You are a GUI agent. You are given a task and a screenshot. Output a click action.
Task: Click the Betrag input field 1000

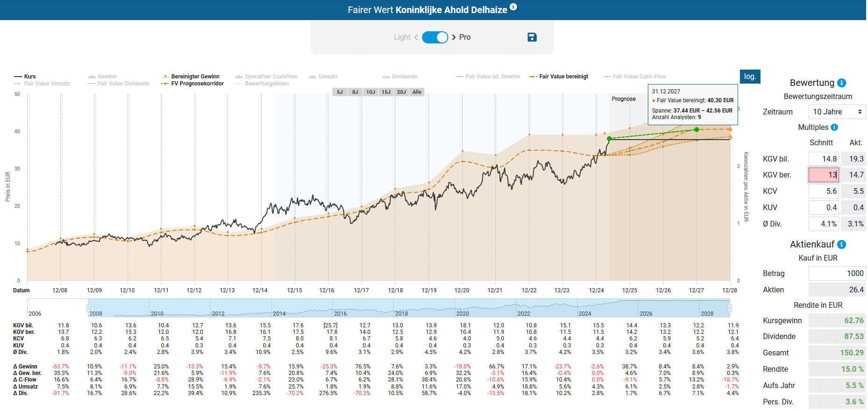pos(837,273)
